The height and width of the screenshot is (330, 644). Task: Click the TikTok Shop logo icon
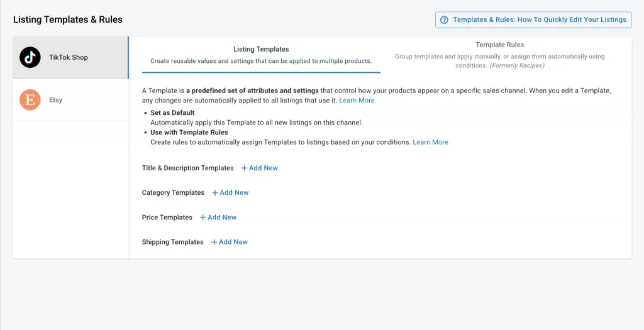[30, 57]
